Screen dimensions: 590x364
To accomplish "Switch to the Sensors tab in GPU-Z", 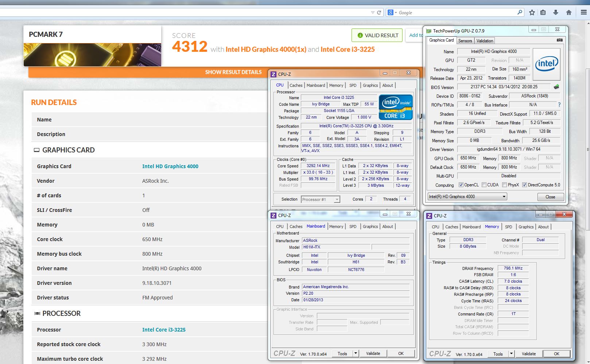I will tap(465, 41).
